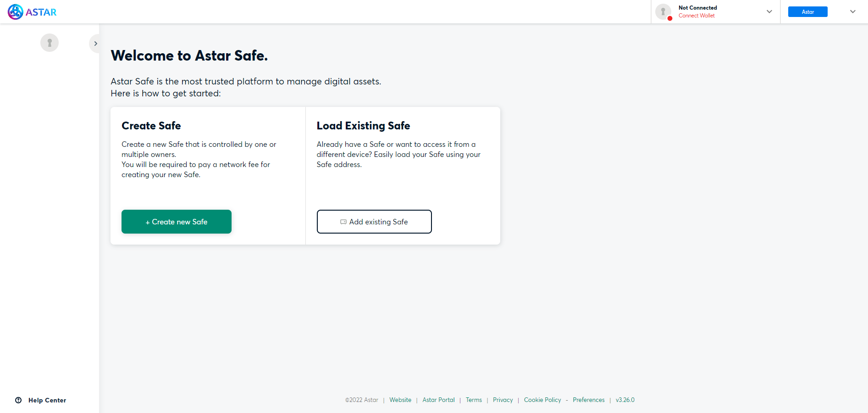Viewport: 868px width, 413px height.
Task: Click the Help Center question icon
Action: (18, 400)
